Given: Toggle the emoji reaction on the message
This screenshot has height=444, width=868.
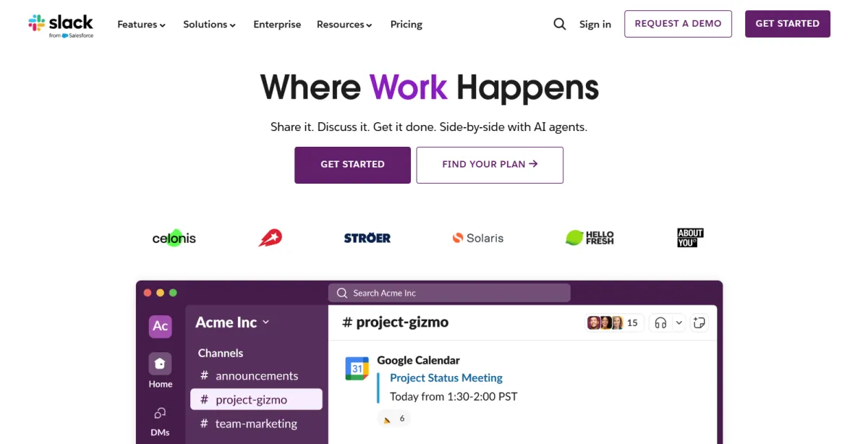Looking at the screenshot, I should tap(394, 418).
